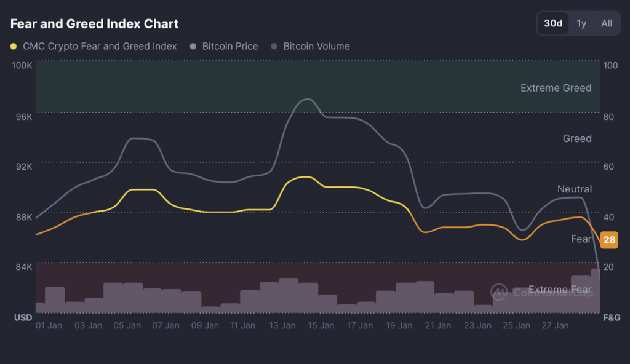Click the yellow Fear and Greed legend dot
The height and width of the screenshot is (364, 630).
coord(14,46)
